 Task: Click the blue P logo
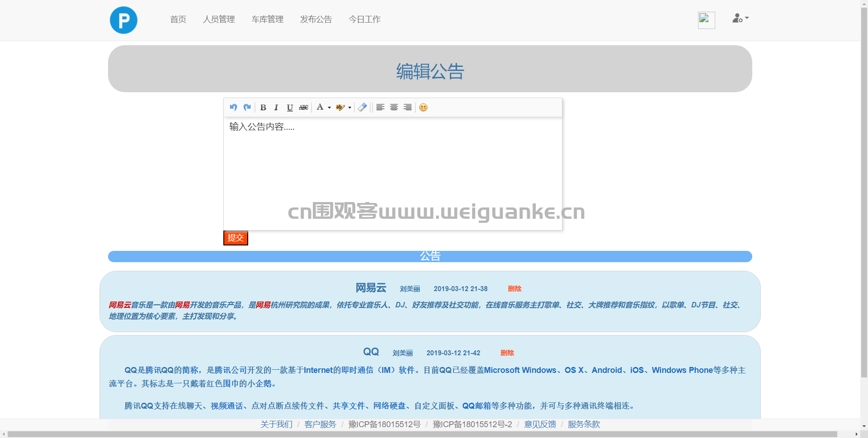click(x=123, y=20)
